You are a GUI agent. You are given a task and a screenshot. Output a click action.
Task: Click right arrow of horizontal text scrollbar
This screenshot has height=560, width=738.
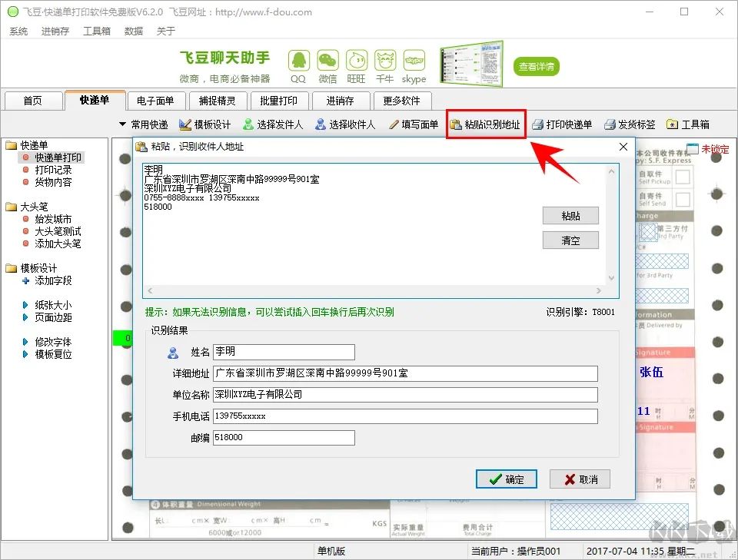[599, 290]
